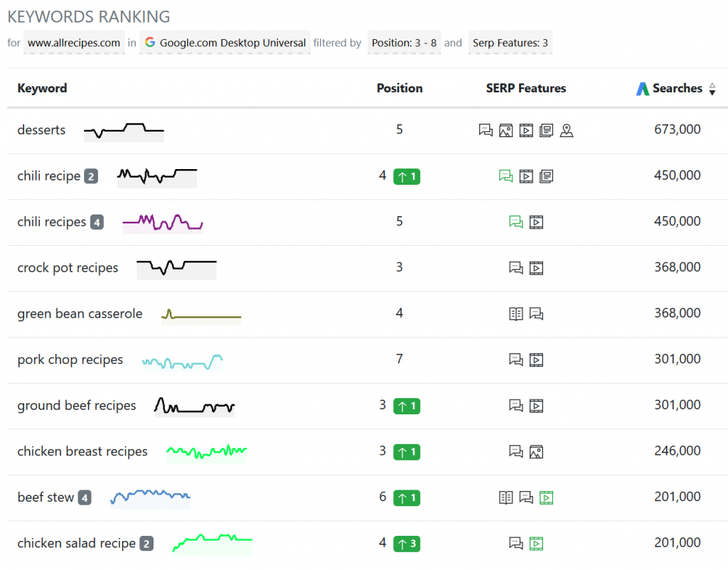Click video icon for ground beef recipes
The image size is (728, 570).
tap(536, 406)
